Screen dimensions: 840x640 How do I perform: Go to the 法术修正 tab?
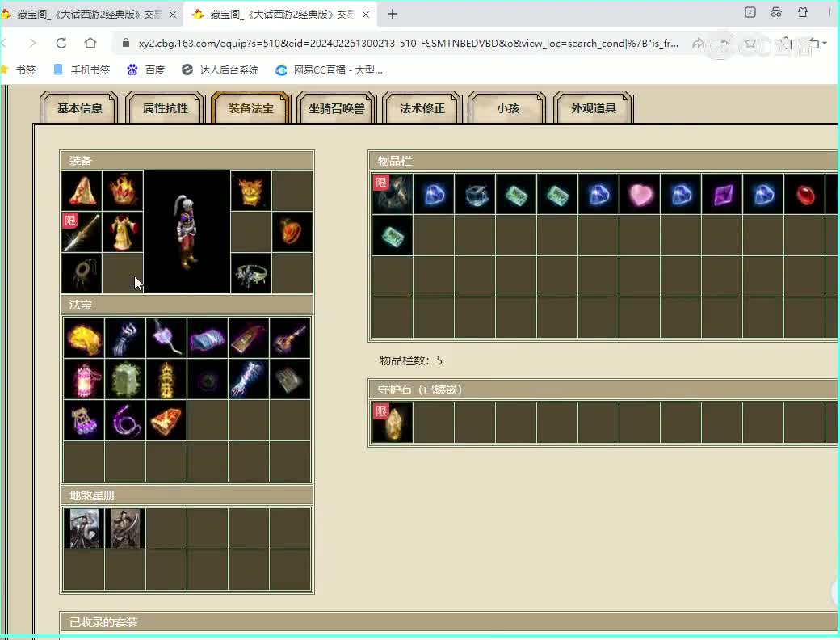pos(422,107)
